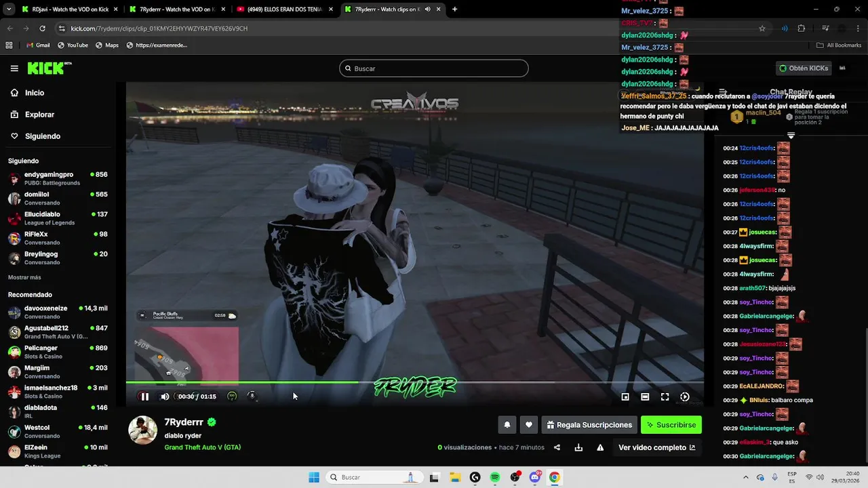Pause the clip with the pause button

(x=144, y=396)
